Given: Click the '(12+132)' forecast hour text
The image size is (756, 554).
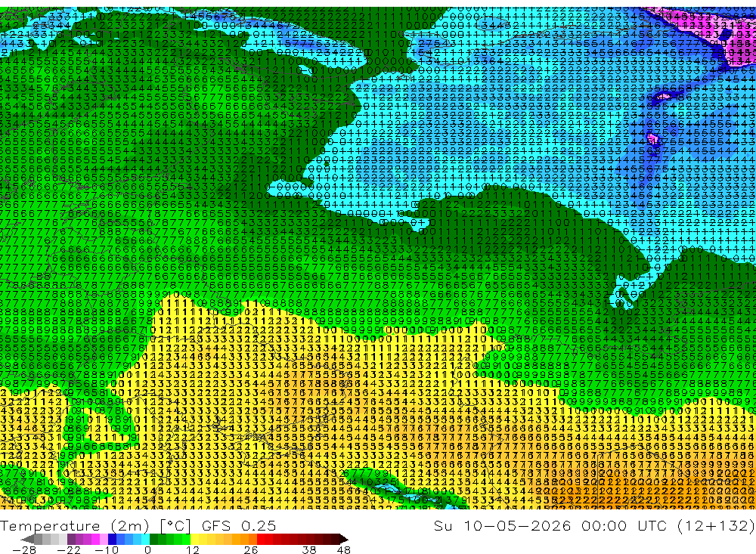Looking at the screenshot, I should point(717,525).
